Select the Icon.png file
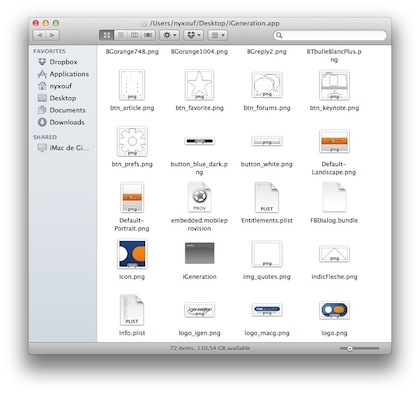The height and width of the screenshot is (394, 420). click(x=132, y=254)
